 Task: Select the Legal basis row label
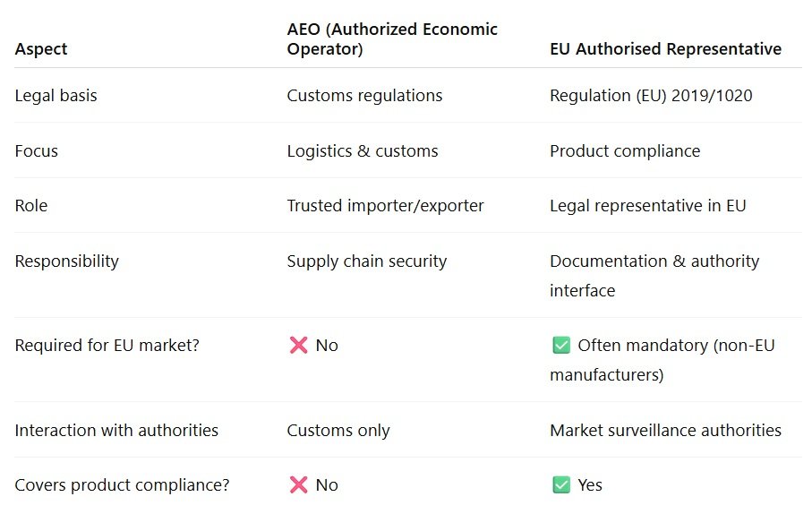click(x=56, y=96)
